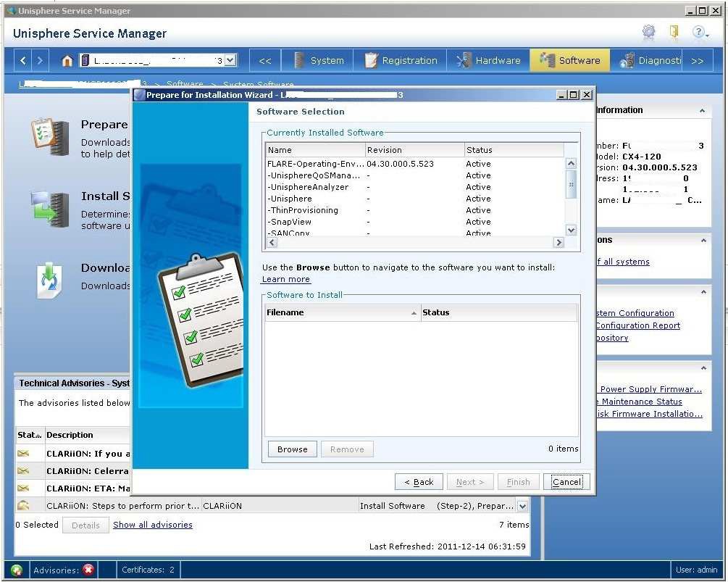The image size is (728, 582).
Task: Collapse the Information panel
Action: (702, 111)
